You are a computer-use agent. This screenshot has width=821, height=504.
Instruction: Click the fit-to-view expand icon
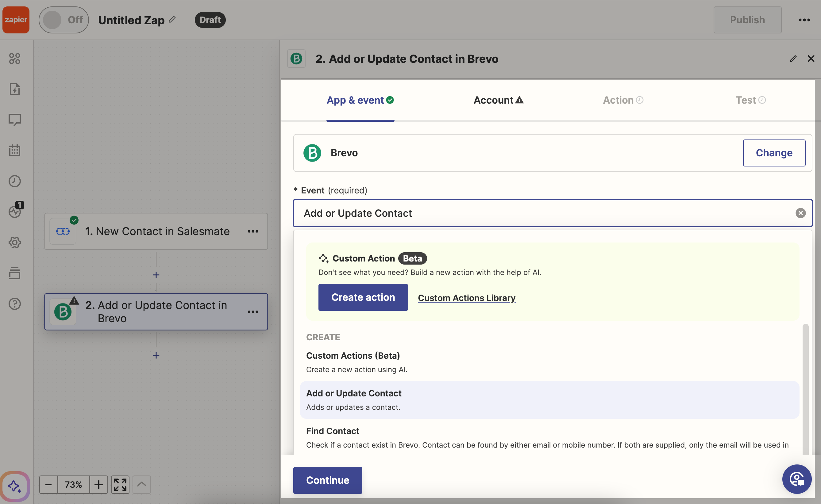[x=120, y=484]
